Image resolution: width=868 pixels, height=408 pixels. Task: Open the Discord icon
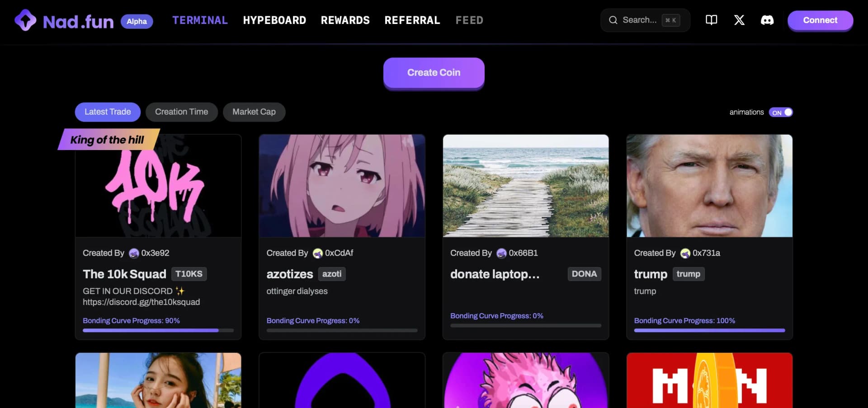click(x=767, y=20)
